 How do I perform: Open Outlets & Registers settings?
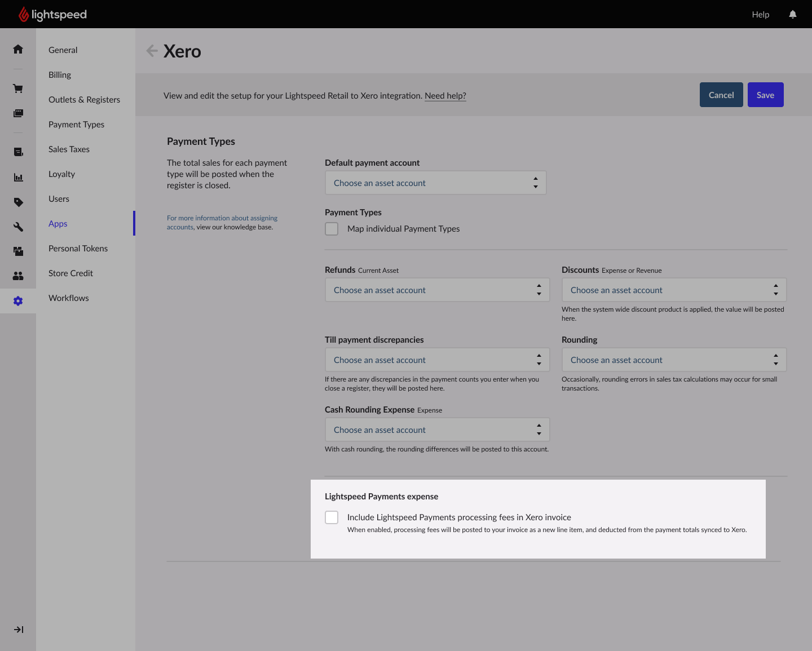[85, 100]
